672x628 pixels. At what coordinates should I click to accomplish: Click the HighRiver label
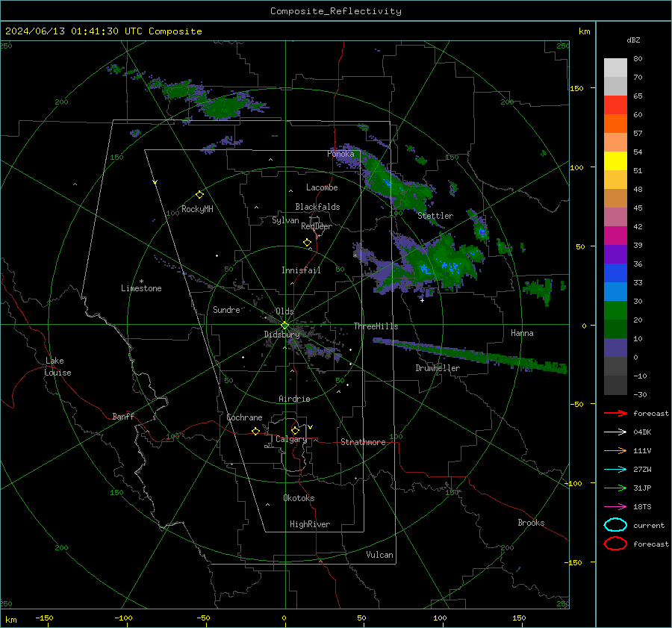[x=310, y=524]
